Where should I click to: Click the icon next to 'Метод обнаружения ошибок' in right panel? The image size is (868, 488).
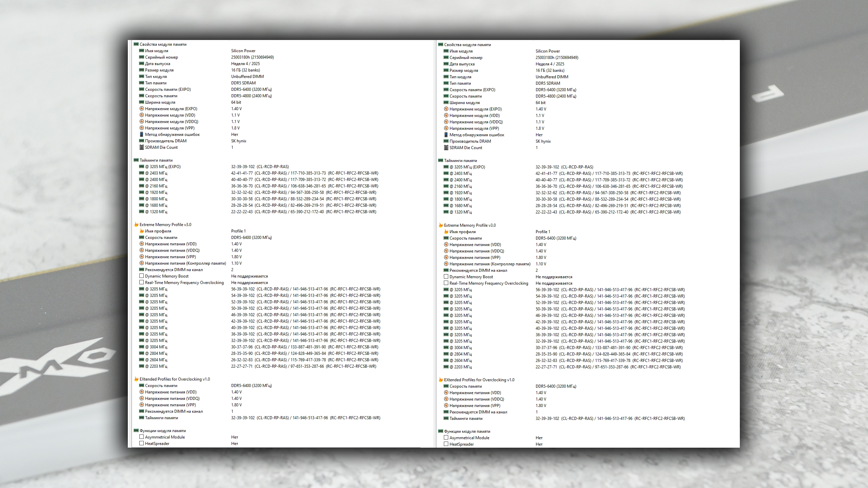446,135
